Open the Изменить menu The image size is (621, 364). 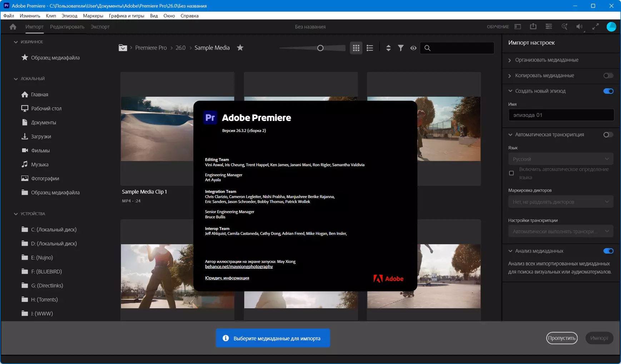pyautogui.click(x=30, y=16)
